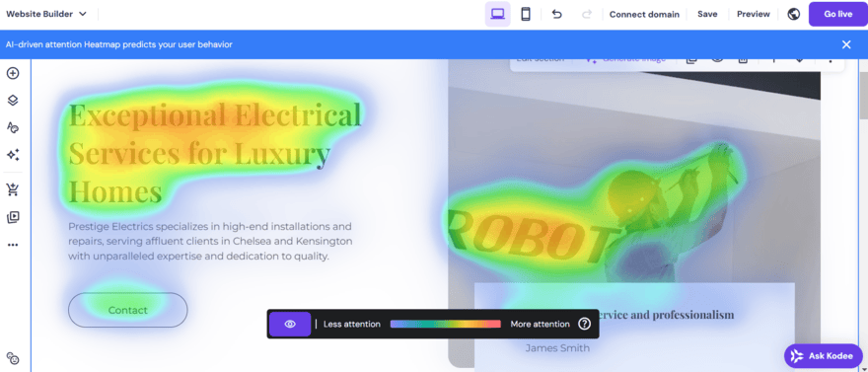
Task: Click the Go live button
Action: tap(838, 15)
